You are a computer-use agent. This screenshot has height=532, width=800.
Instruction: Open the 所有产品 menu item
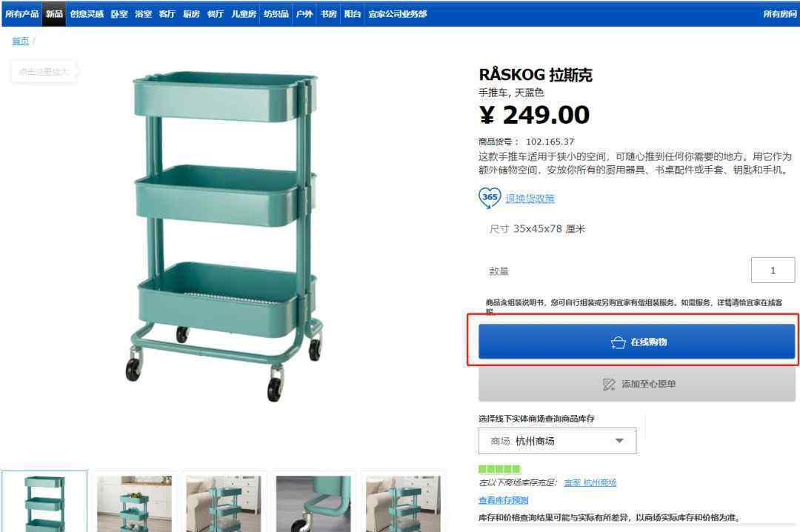[21, 14]
